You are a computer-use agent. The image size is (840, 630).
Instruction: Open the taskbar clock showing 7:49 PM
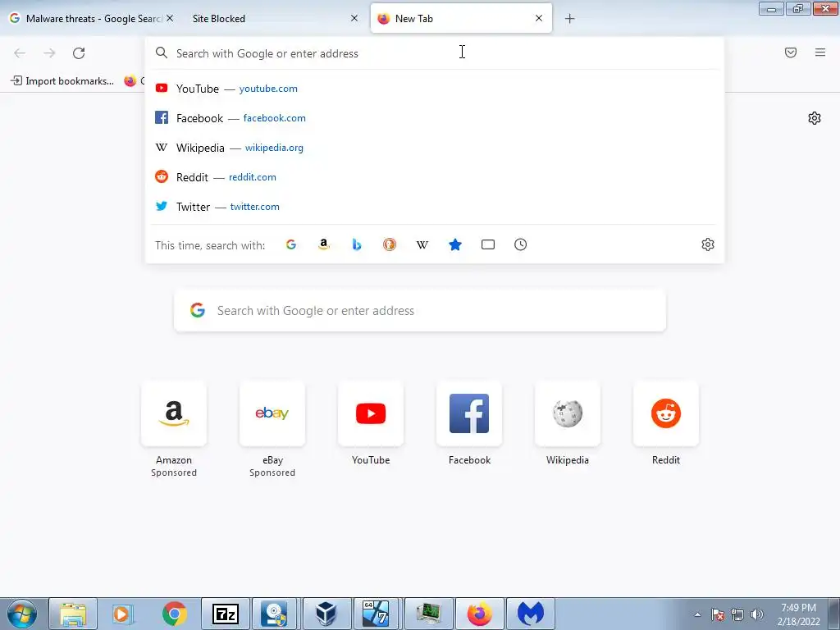[x=798, y=614]
